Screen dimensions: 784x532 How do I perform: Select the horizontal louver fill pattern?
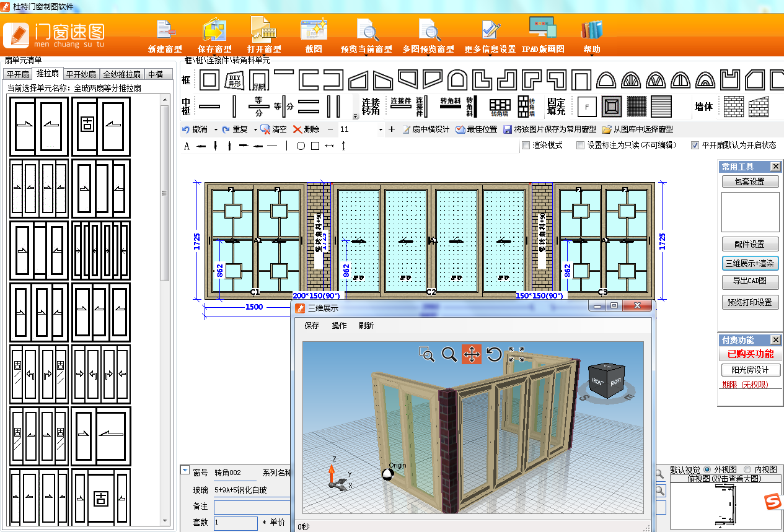(661, 107)
